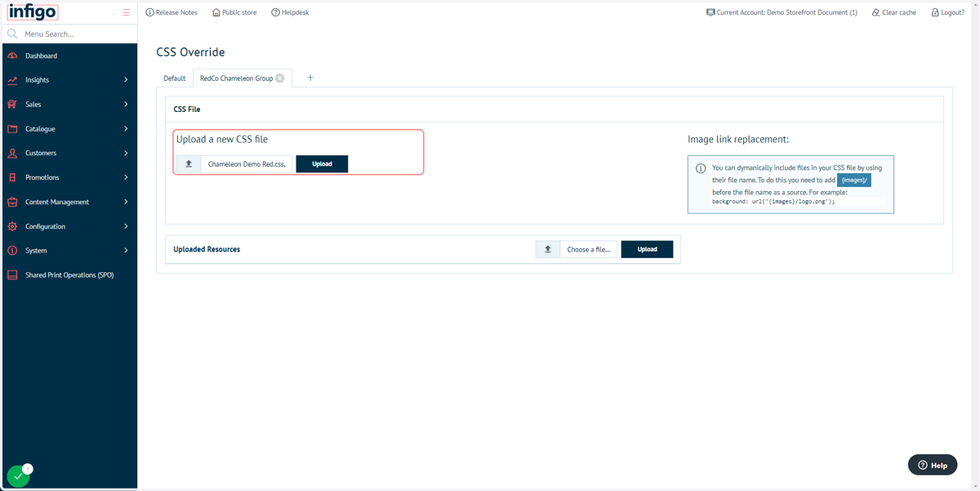Click the Image link replacement heading
Image resolution: width=980 pixels, height=491 pixels.
click(x=738, y=140)
